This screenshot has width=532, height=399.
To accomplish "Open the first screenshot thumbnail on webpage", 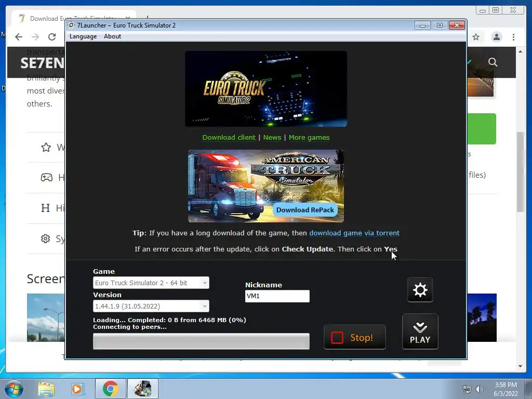I will (46, 317).
